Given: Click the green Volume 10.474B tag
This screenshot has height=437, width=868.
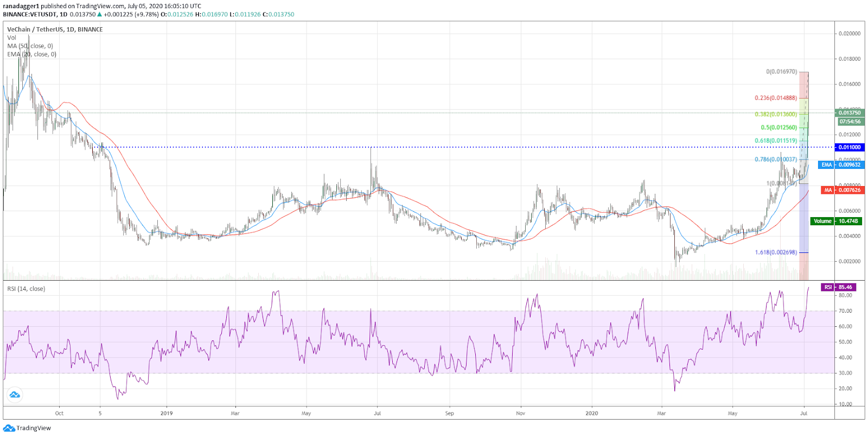Looking at the screenshot, I should (x=837, y=221).
